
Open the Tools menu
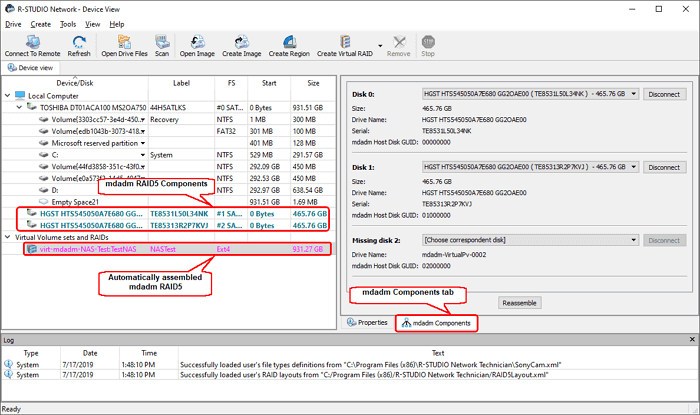(67, 23)
